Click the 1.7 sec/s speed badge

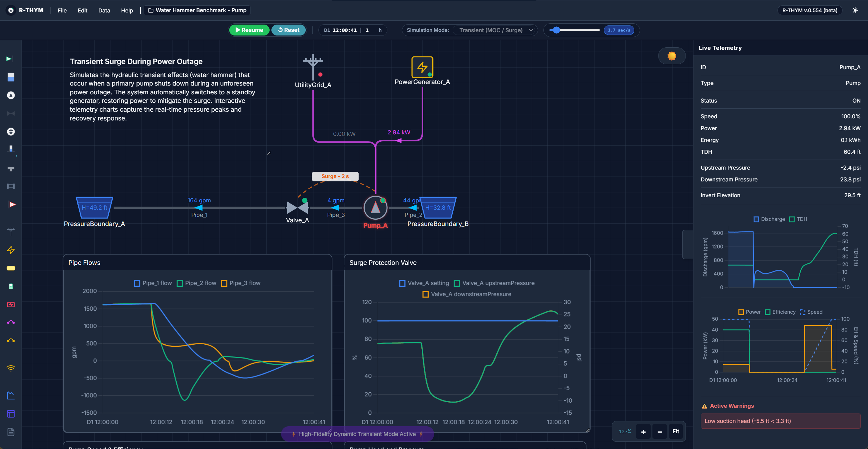coord(619,30)
